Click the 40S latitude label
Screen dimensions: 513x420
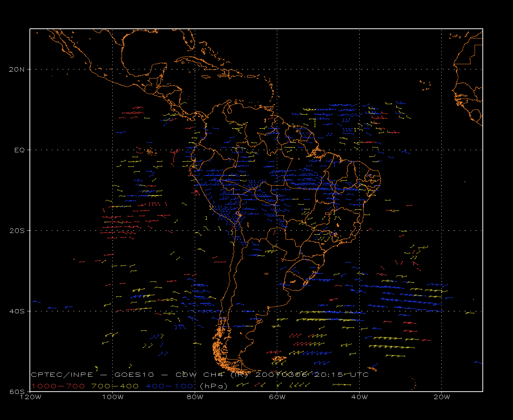(18, 311)
